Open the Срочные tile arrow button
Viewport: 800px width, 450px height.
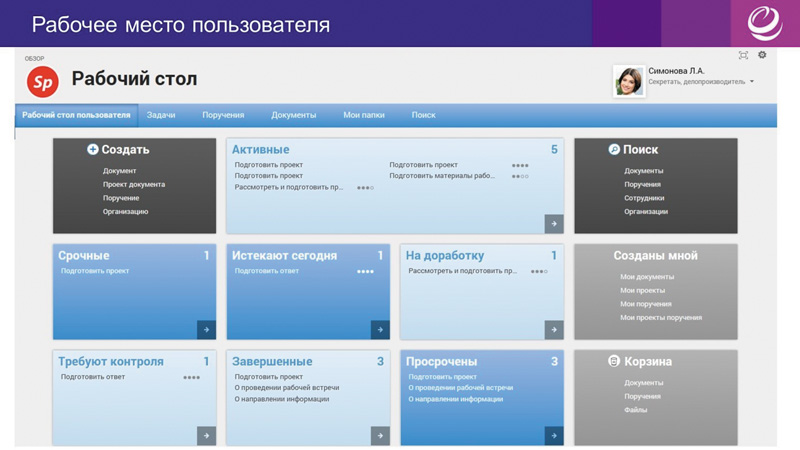pos(206,330)
